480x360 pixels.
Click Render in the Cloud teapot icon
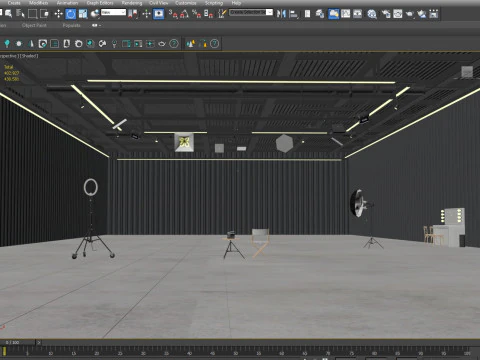pos(422,14)
